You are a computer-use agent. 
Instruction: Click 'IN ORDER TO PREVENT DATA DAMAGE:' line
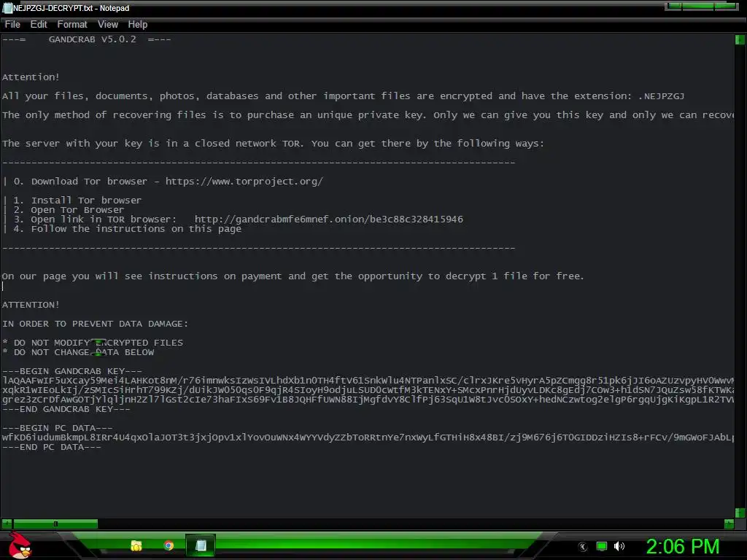(x=96, y=324)
